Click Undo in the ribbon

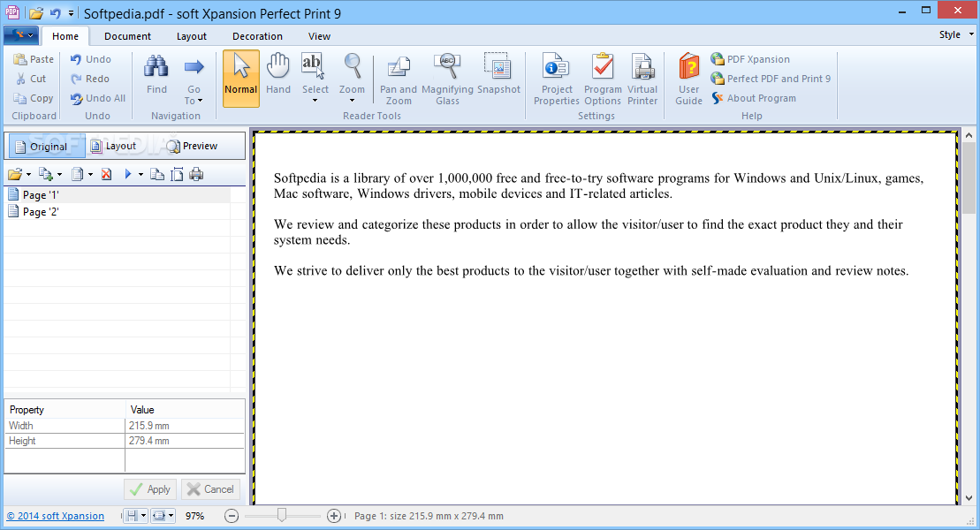point(91,59)
